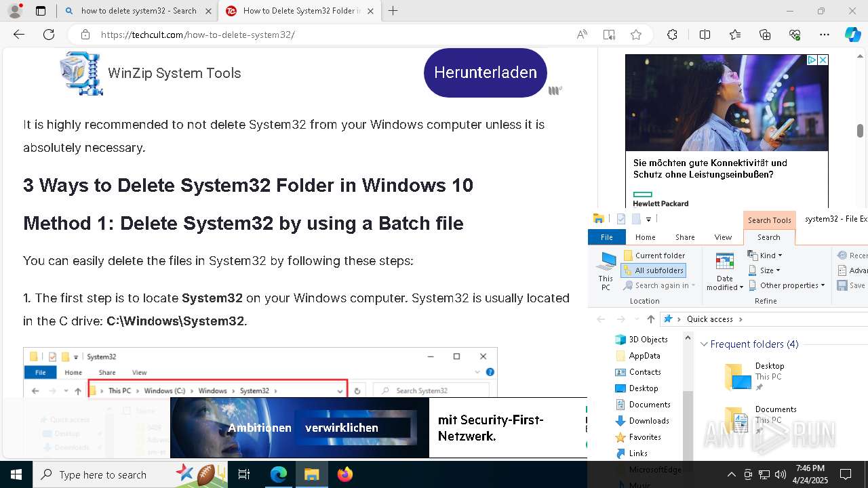The image size is (868, 488).
Task: Select the 'How to Delete System32 Folder' tab
Action: click(x=300, y=11)
